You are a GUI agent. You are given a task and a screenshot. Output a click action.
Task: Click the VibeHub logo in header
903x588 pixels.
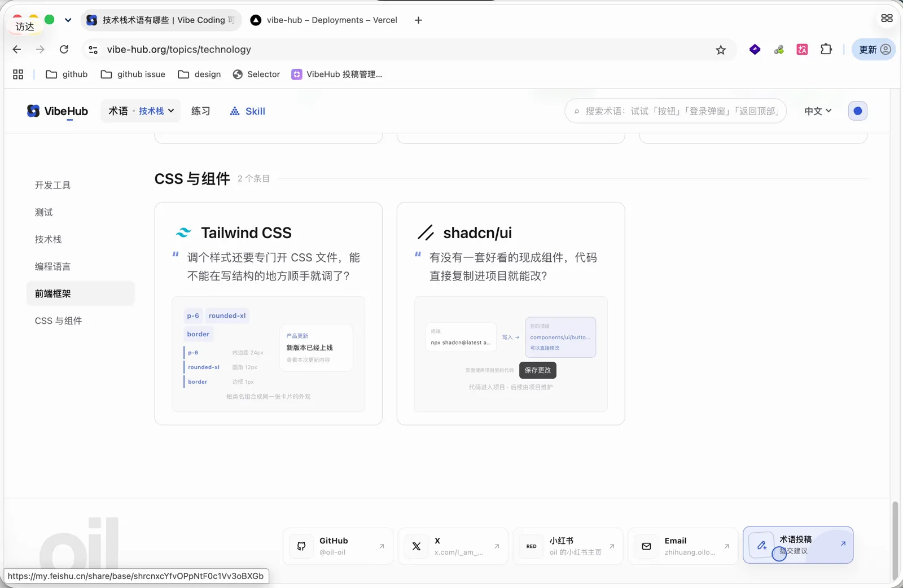tap(58, 111)
